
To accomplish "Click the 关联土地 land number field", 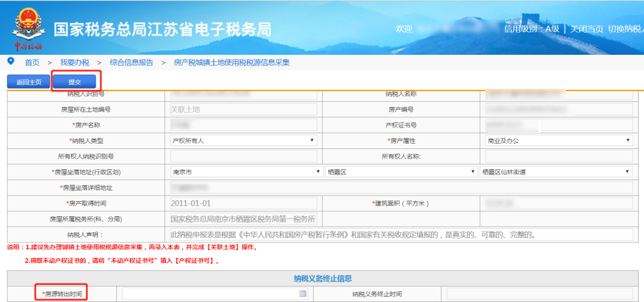I will click(243, 110).
